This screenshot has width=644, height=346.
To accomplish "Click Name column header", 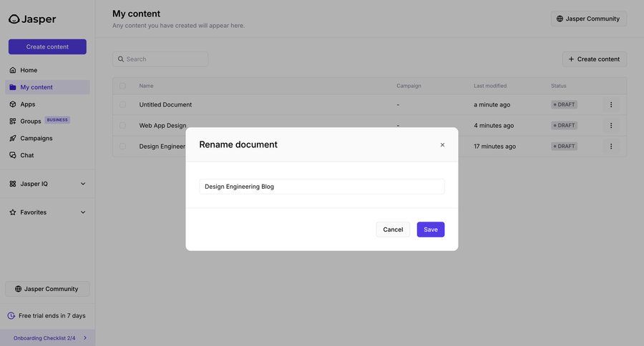I will (146, 86).
